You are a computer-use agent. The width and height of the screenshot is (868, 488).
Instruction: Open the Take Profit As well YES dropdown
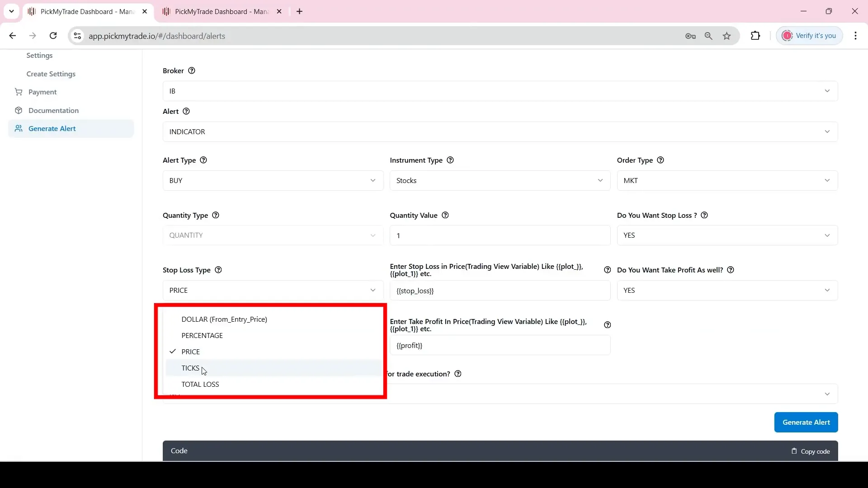(x=727, y=291)
